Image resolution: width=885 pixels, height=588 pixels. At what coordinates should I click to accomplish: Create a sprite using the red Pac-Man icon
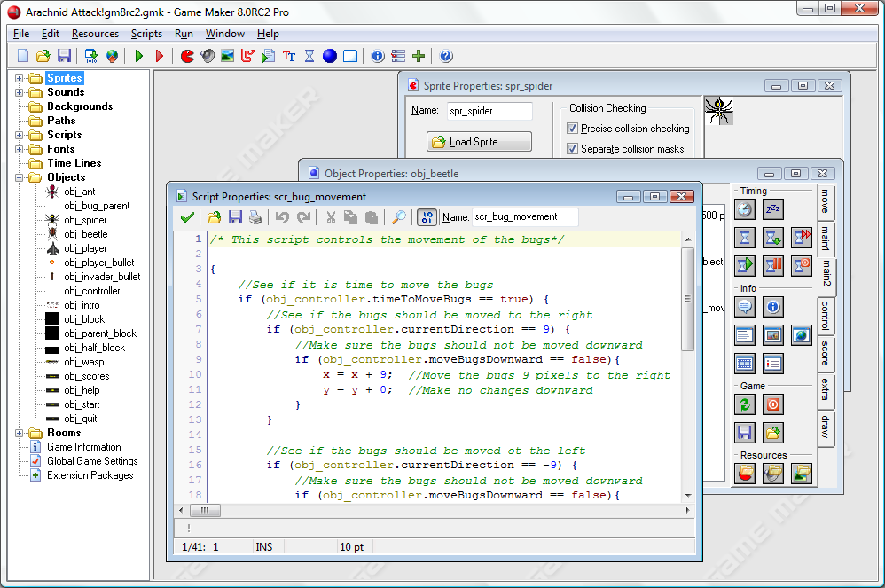tap(187, 56)
